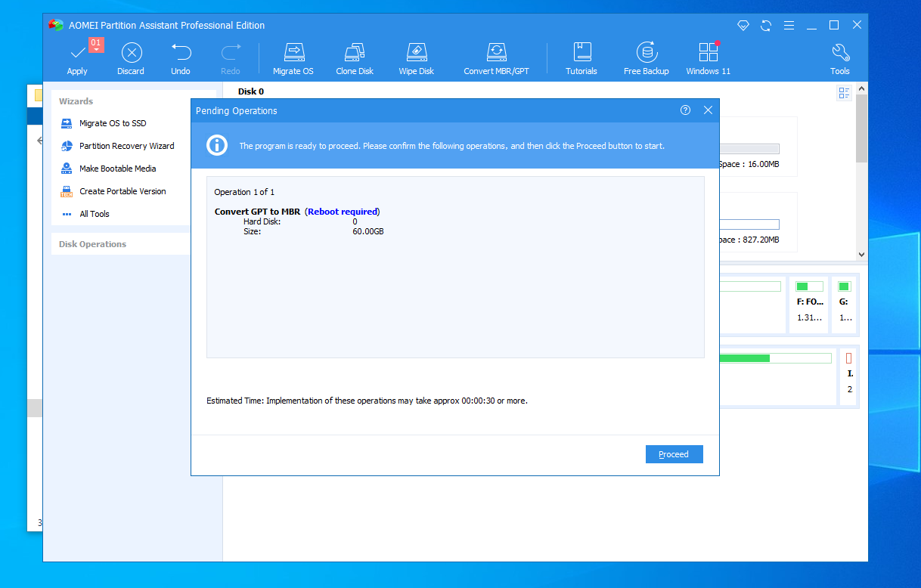Click Apply in the toolbar

coord(77,59)
